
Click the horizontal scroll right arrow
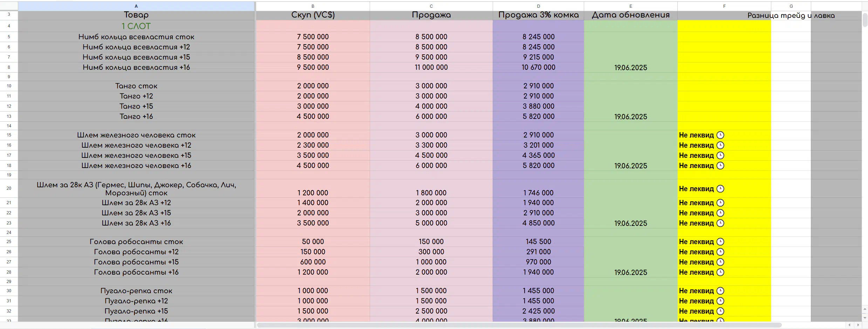tap(858, 325)
